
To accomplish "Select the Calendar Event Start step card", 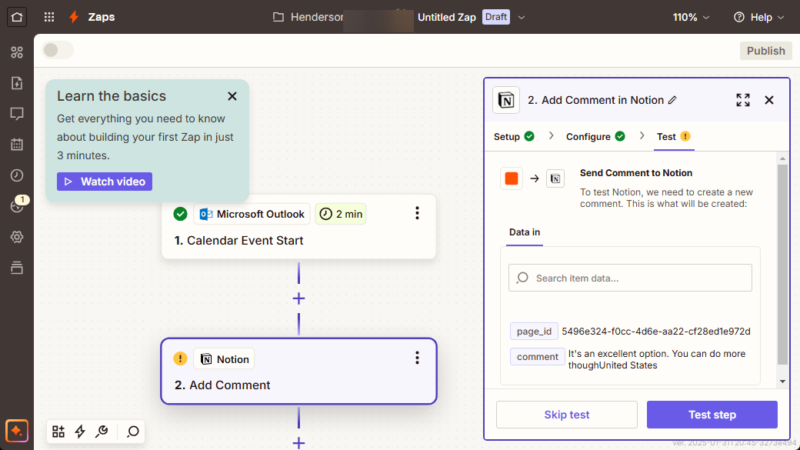I will 299,227.
